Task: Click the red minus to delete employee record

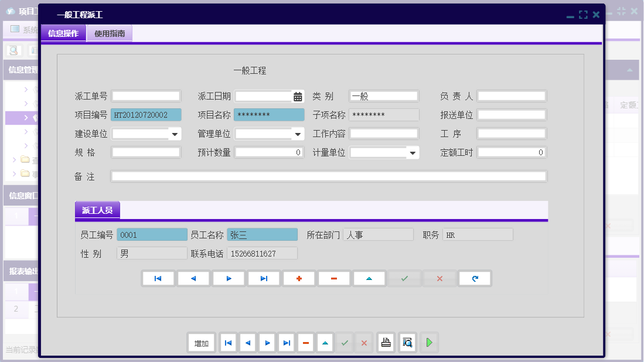Action: tap(334, 278)
